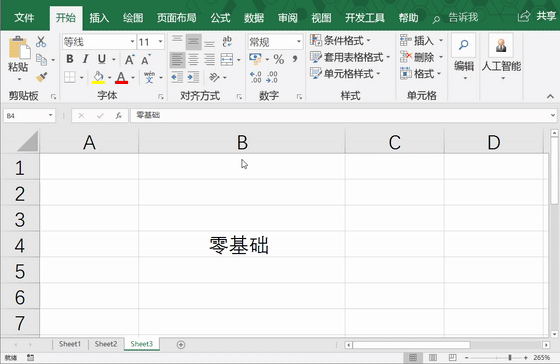Click the formula bar input
This screenshot has height=364, width=560.
click(340, 115)
